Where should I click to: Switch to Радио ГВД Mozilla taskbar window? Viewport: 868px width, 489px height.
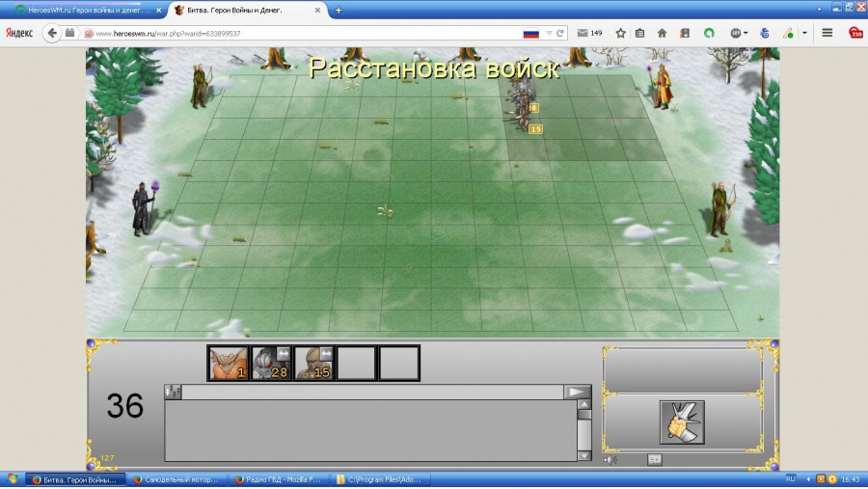[x=279, y=479]
